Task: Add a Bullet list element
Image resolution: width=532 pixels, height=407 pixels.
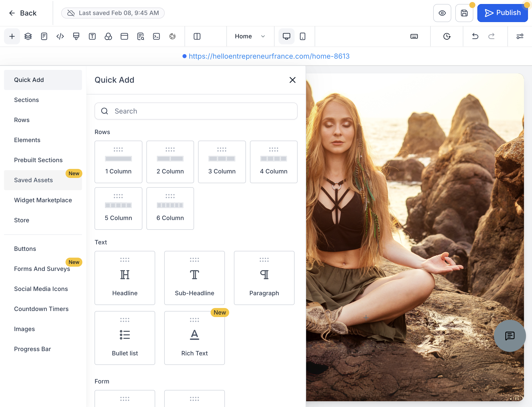Action: (x=125, y=338)
